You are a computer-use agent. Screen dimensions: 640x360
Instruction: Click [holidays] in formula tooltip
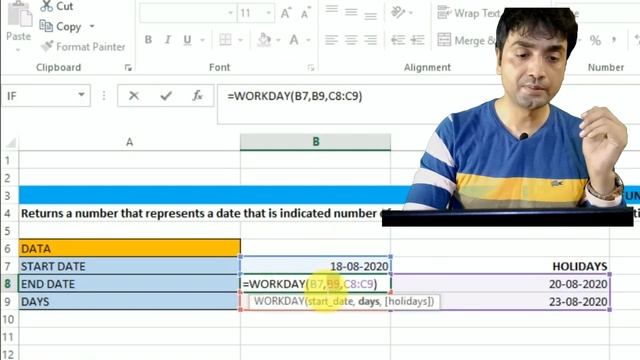[x=407, y=302]
